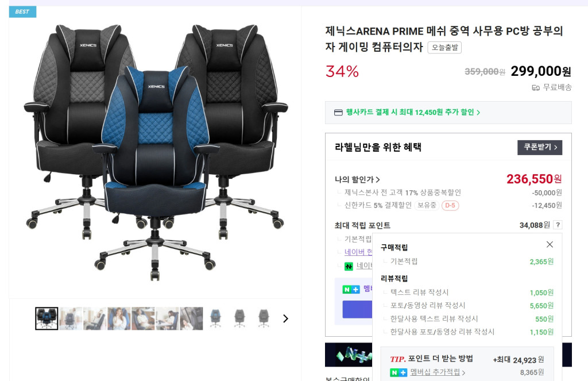Screen dimensions: 588x381
Task: Click the question mark help icon
Action: pos(558,225)
